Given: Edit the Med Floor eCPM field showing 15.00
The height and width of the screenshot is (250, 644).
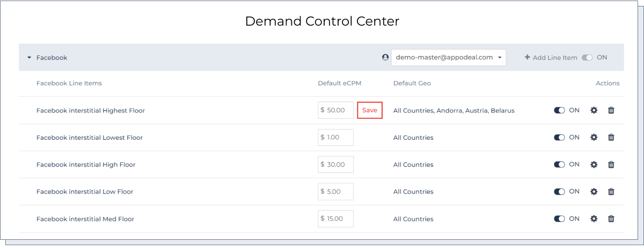Looking at the screenshot, I should (336, 219).
